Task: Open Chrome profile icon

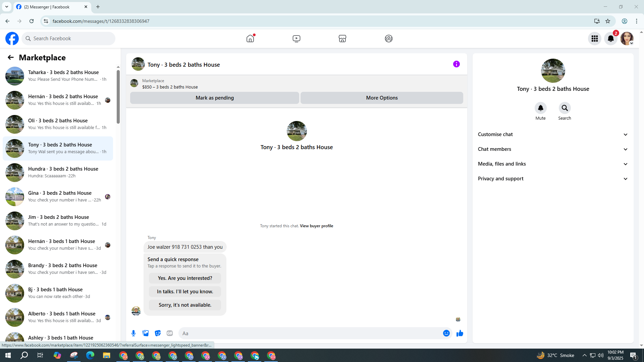Action: [624, 21]
